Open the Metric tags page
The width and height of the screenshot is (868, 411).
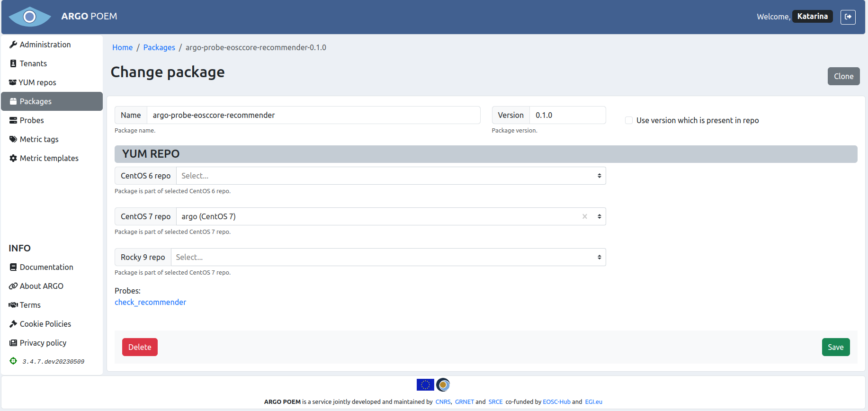click(52, 139)
